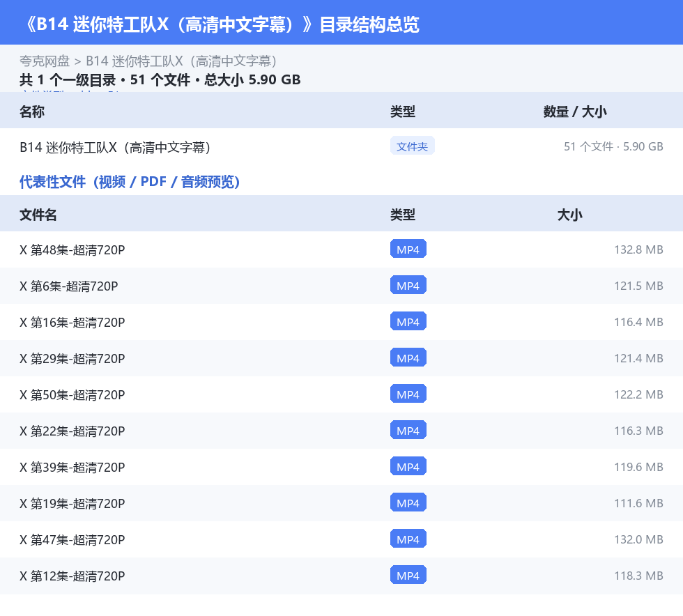Image resolution: width=683 pixels, height=616 pixels.
Task: Click MP4 badge for 第29集
Action: tap(408, 357)
